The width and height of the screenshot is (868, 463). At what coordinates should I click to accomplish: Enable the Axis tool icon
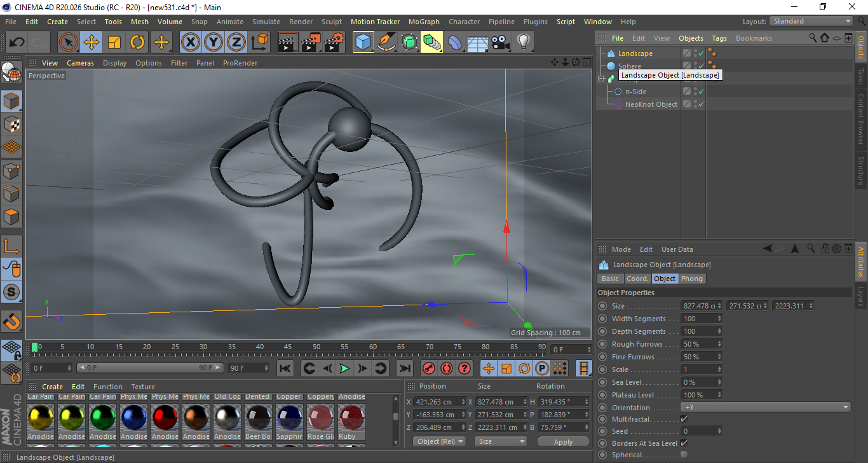11,246
